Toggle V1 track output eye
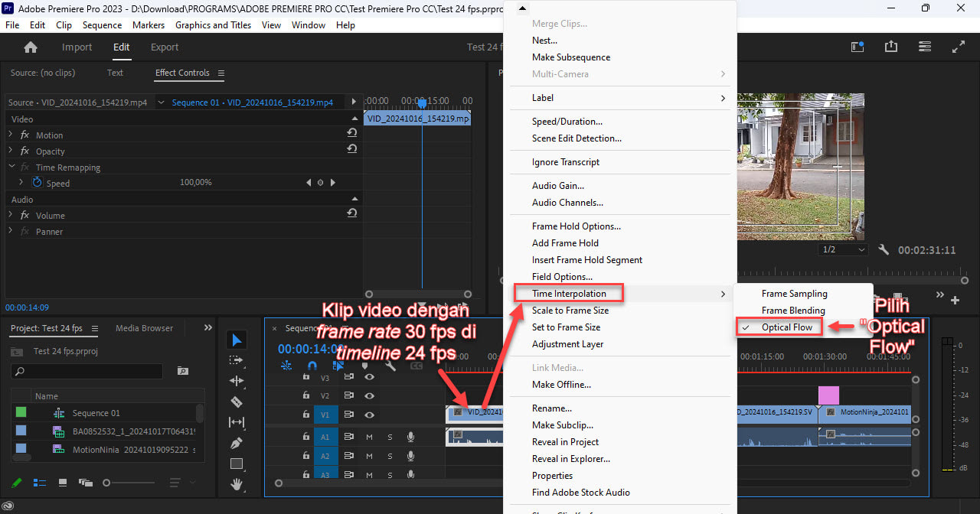The height and width of the screenshot is (514, 980). click(370, 415)
